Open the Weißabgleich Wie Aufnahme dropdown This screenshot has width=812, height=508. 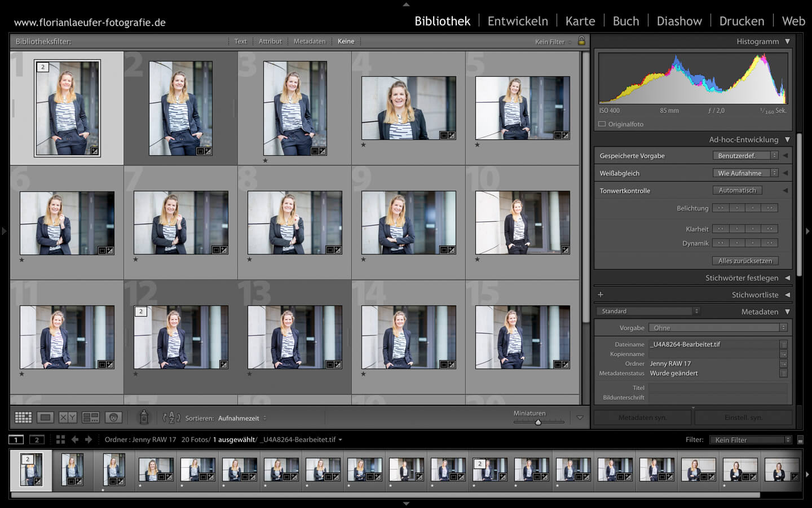click(x=744, y=173)
